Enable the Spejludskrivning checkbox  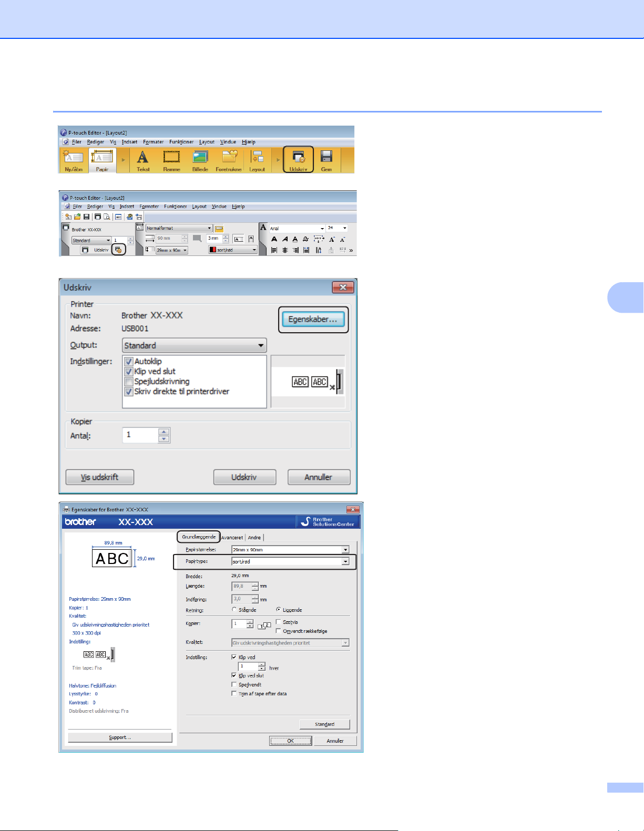click(x=129, y=382)
